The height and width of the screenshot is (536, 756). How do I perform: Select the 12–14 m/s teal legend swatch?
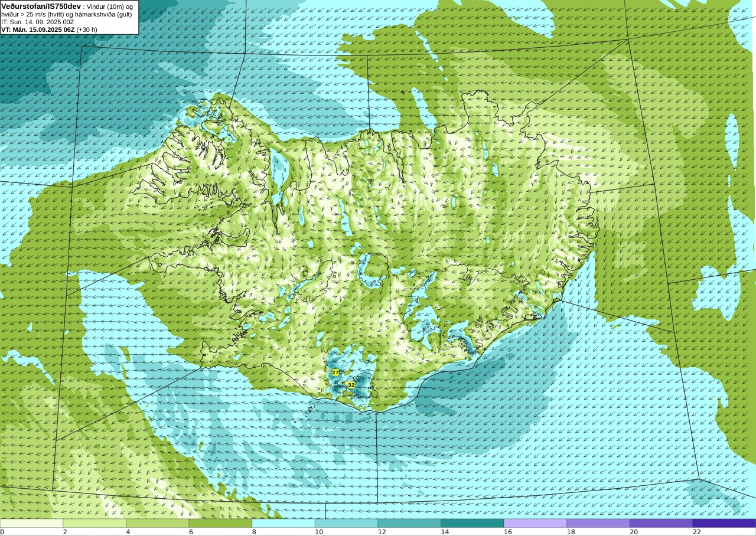(409, 523)
